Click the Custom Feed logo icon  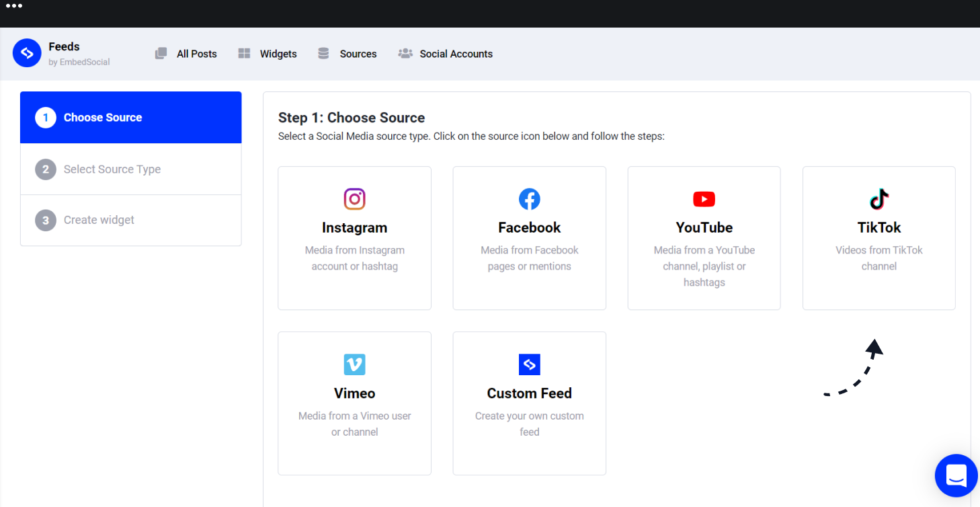[530, 364]
